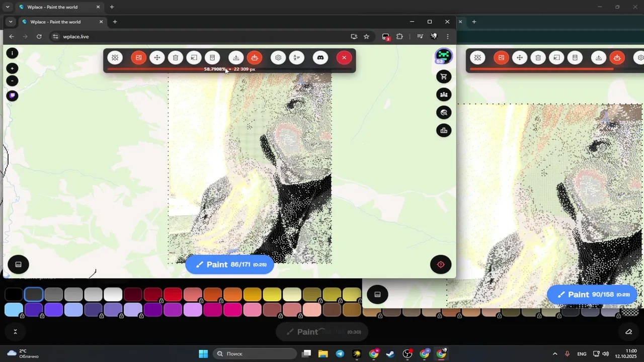Viewport: 644px width, 362px height.
Task: Collapse the color palette with chevron button
Action: 15,332
